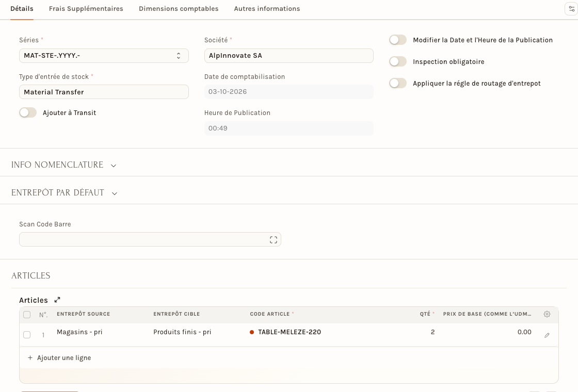
Task: Click the Entrepôt Cible column header
Action: point(176,314)
